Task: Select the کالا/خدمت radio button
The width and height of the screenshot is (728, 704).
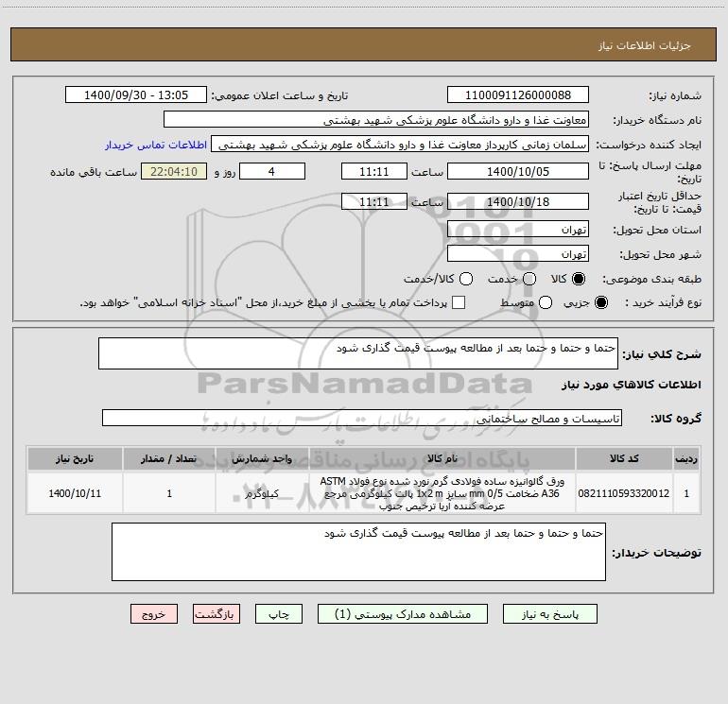Action: pos(466,279)
